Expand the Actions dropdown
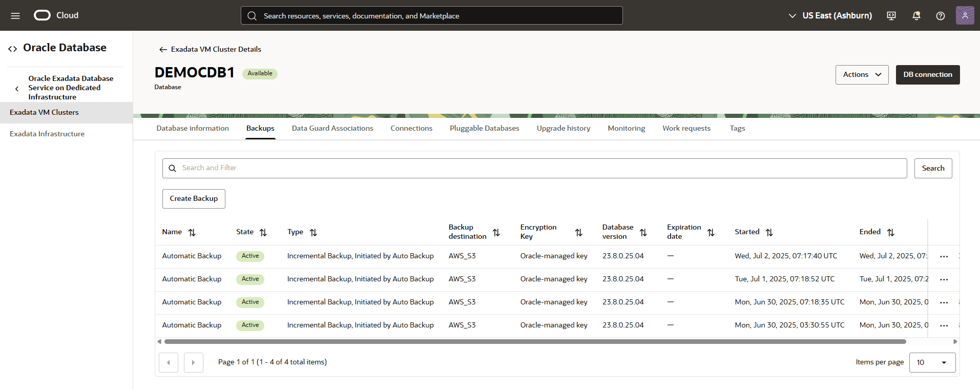980x390 pixels. pyautogui.click(x=862, y=75)
